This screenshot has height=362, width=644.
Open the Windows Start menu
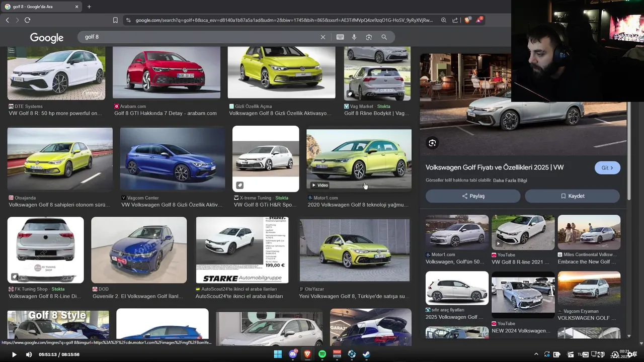[278, 354]
